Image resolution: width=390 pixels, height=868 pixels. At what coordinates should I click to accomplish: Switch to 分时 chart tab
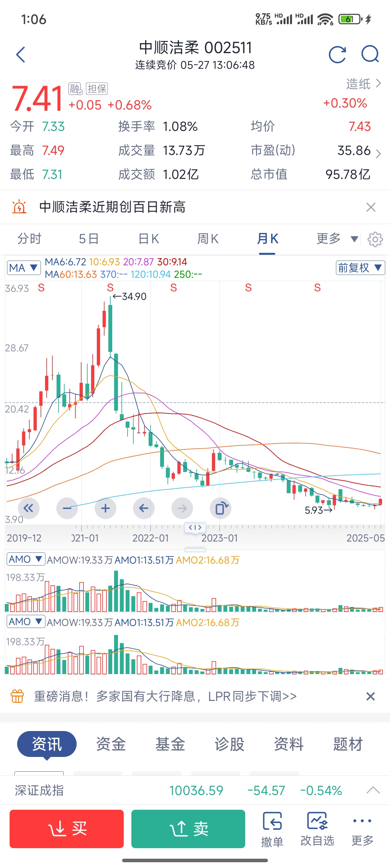click(29, 238)
